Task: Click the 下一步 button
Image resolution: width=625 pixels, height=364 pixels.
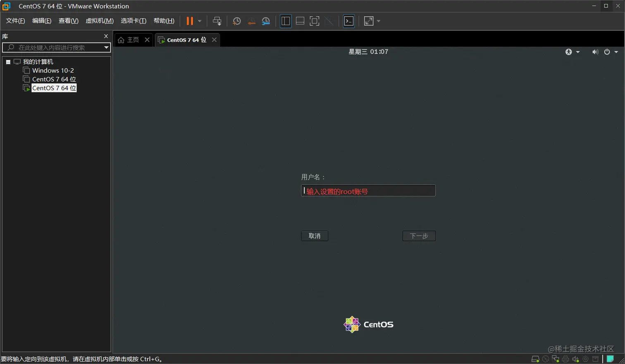Action: pos(419,236)
